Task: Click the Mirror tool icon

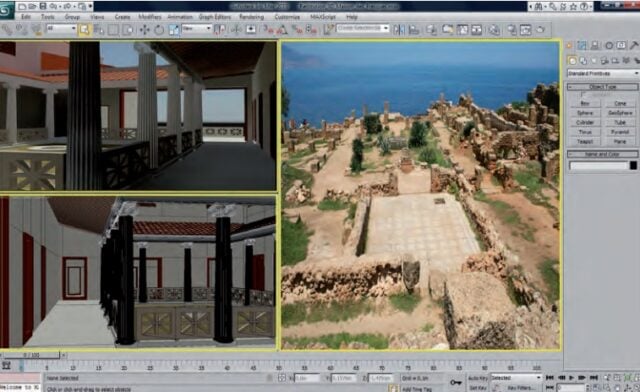Action: [x=399, y=29]
